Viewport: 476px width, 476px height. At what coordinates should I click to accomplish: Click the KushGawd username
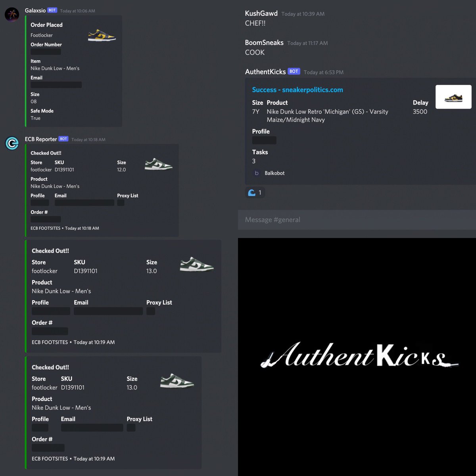(261, 13)
